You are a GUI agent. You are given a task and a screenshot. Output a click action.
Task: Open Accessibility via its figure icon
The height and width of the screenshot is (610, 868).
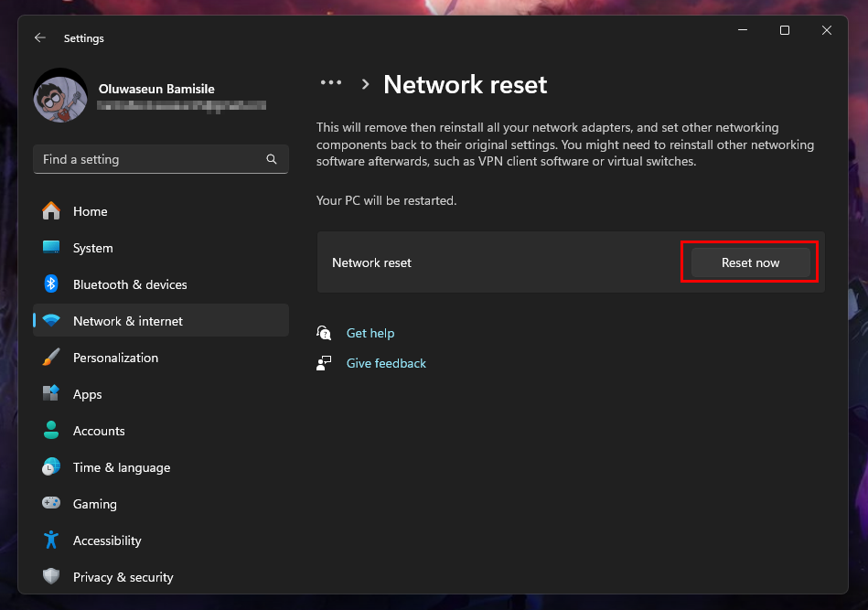tap(51, 540)
